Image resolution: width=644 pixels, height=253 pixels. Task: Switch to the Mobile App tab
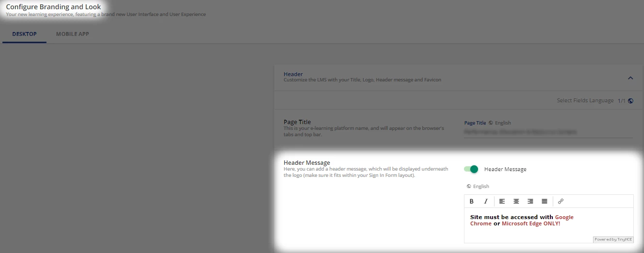(x=72, y=34)
